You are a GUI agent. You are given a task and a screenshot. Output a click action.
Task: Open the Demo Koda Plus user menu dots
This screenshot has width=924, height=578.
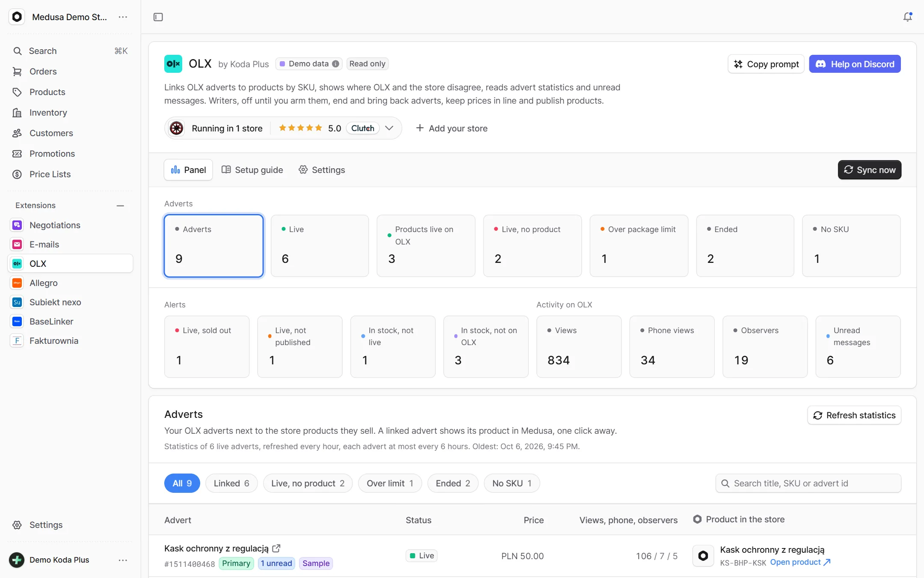click(123, 560)
